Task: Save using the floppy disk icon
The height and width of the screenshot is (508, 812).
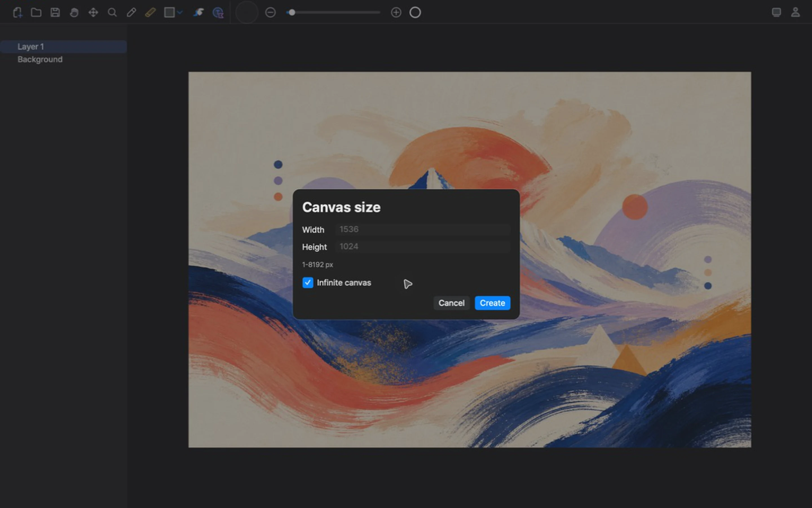Action: (55, 12)
